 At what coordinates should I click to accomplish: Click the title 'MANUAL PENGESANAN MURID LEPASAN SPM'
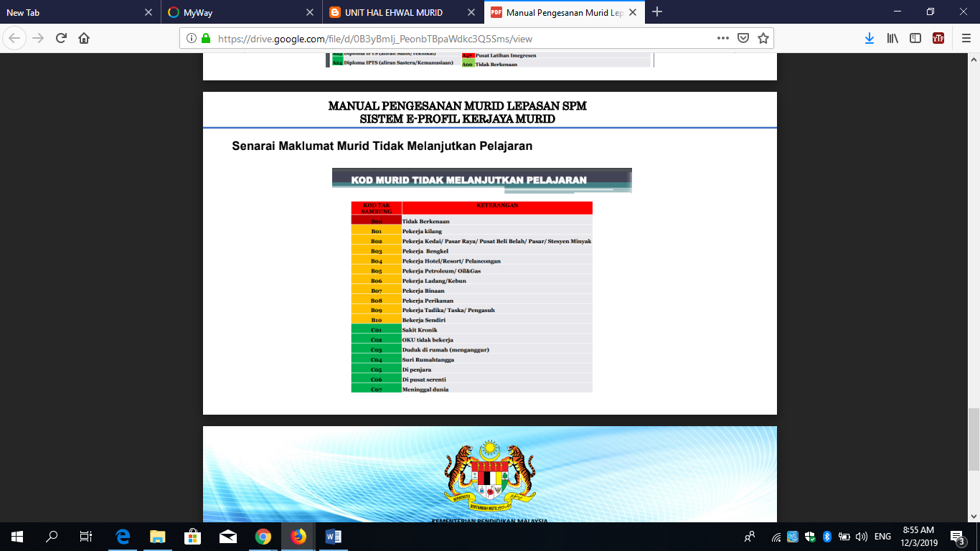click(458, 106)
